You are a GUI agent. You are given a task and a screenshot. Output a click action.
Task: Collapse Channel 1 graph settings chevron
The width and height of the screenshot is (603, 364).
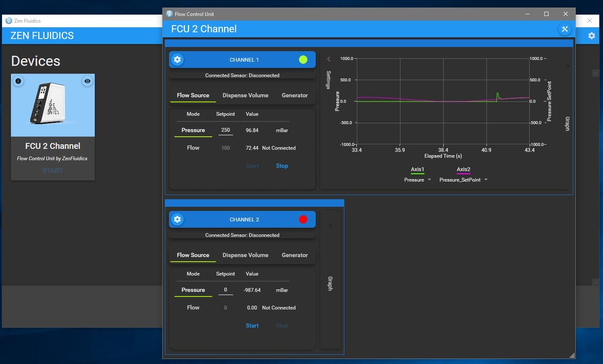coord(329,59)
